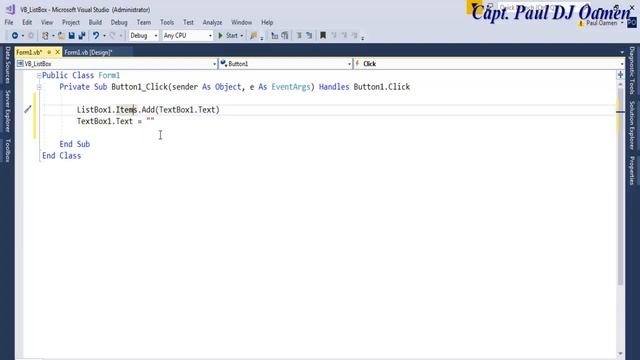Open the Team menu
Image resolution: width=640 pixels, height=360 pixels.
tap(144, 22)
